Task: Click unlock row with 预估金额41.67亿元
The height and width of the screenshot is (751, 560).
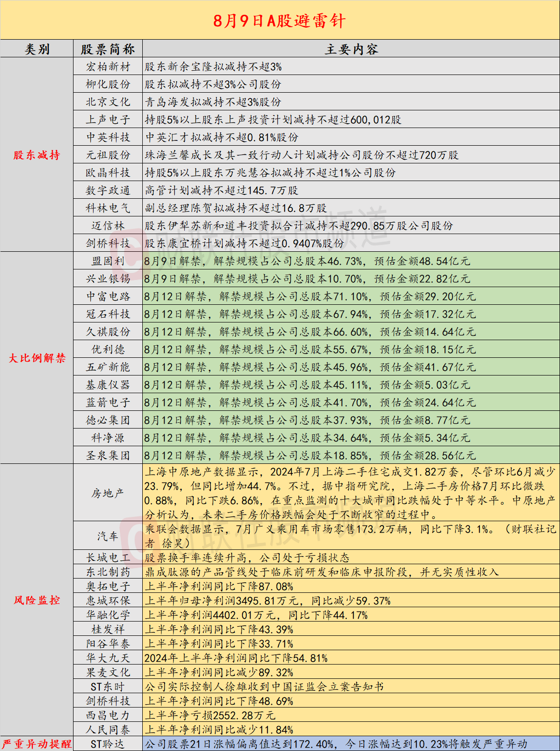Action: 351,367
